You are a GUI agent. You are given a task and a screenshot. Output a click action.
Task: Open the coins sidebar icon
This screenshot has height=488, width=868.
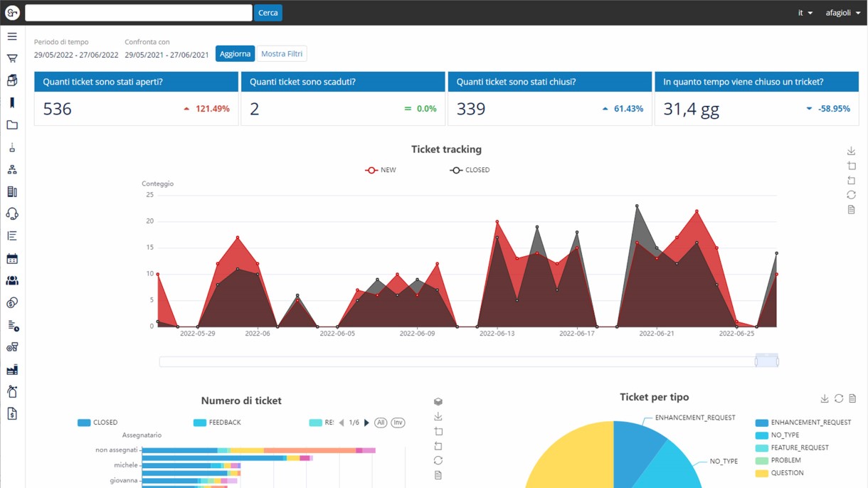12,303
